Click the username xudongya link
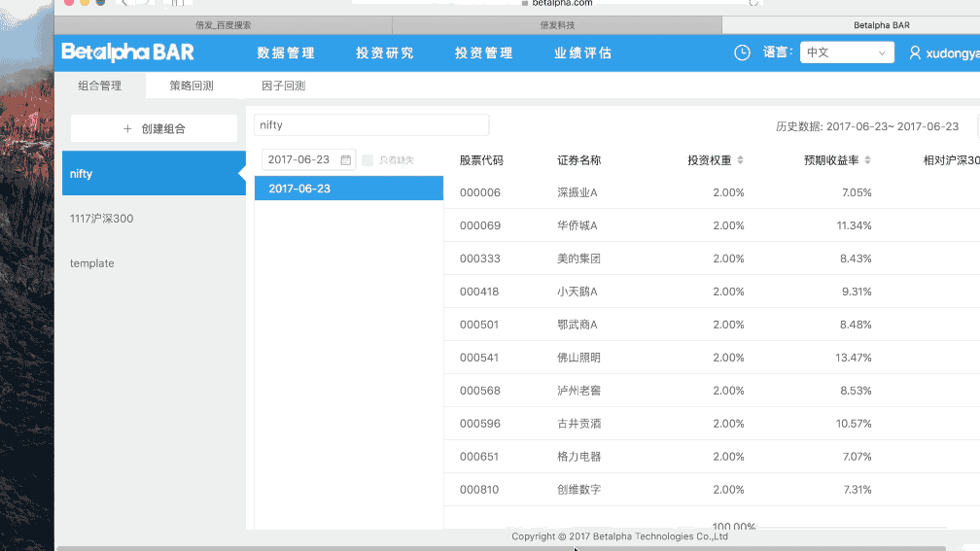 [x=953, y=53]
